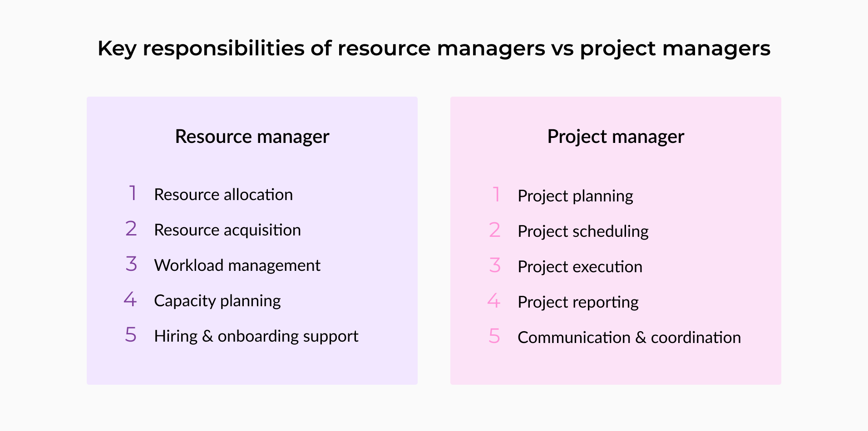Click the Project planning item
This screenshot has width=868, height=431.
click(575, 196)
